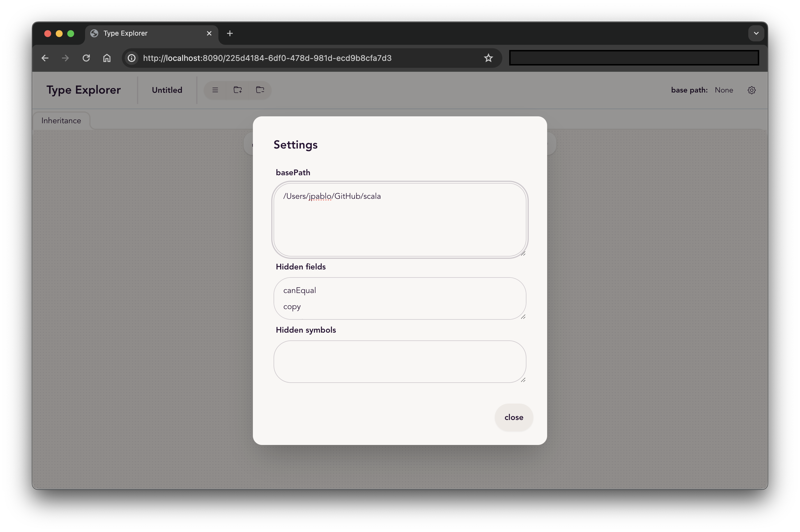The width and height of the screenshot is (800, 532).
Task: Click the basePath textarea resize handle
Action: (x=523, y=253)
